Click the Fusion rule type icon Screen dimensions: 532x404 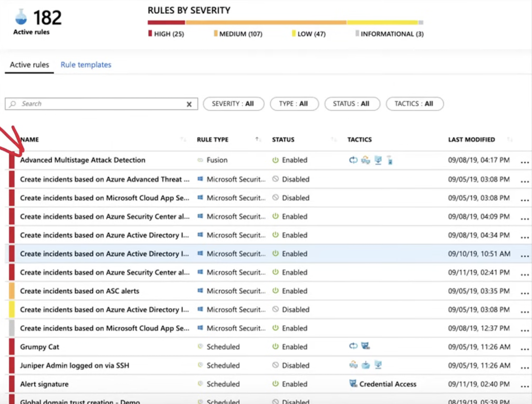(x=200, y=160)
